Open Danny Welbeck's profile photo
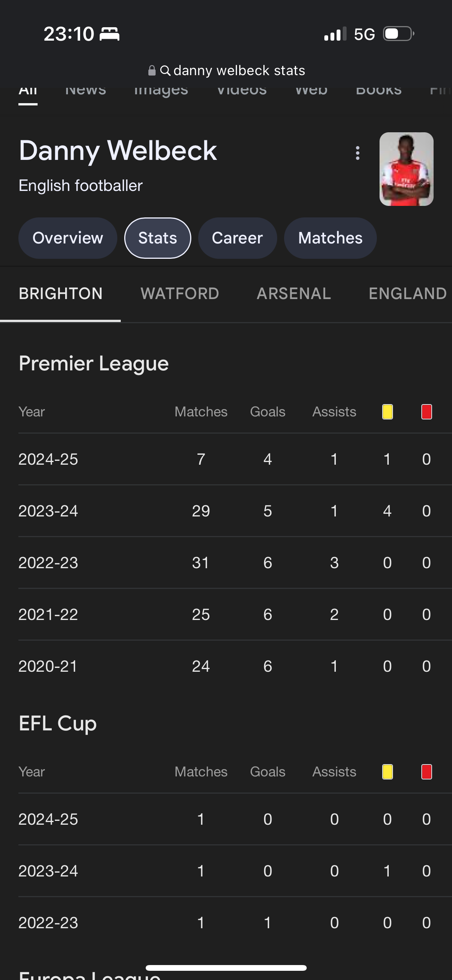The image size is (452, 980). [x=406, y=169]
